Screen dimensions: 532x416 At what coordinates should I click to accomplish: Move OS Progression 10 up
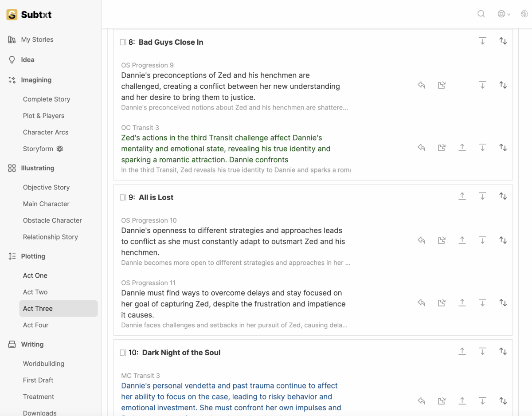click(x=462, y=240)
